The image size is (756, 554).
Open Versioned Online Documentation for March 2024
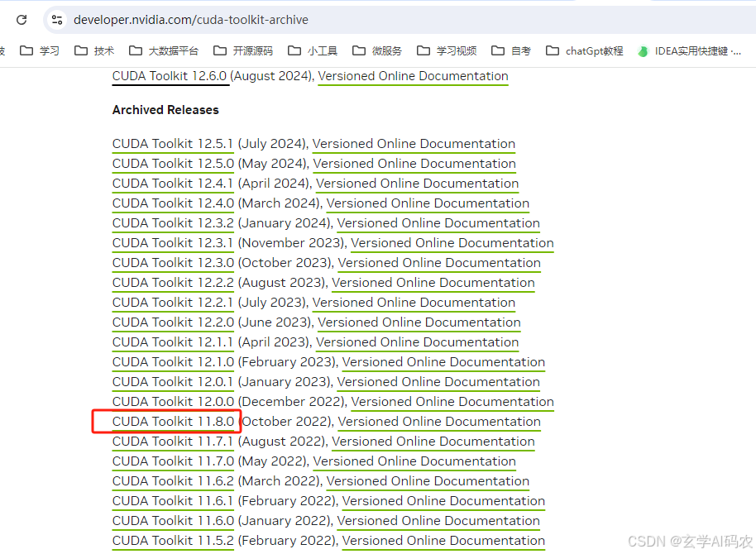pos(428,203)
